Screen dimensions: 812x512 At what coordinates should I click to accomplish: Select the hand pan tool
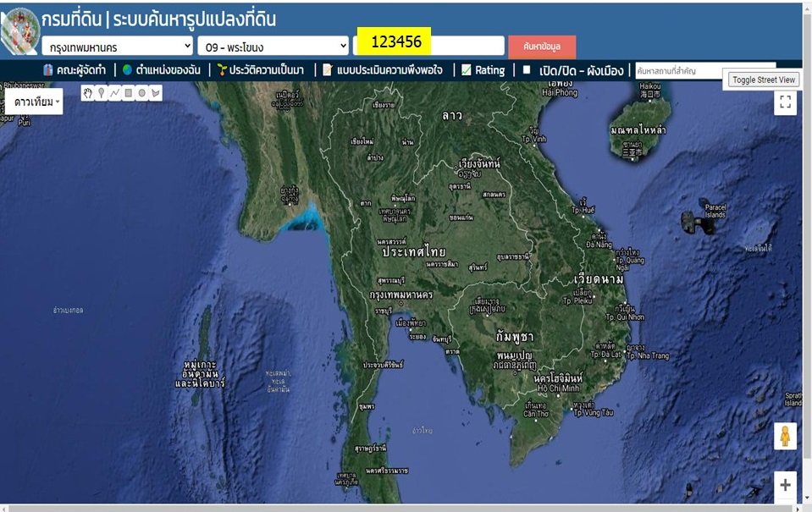click(87, 93)
